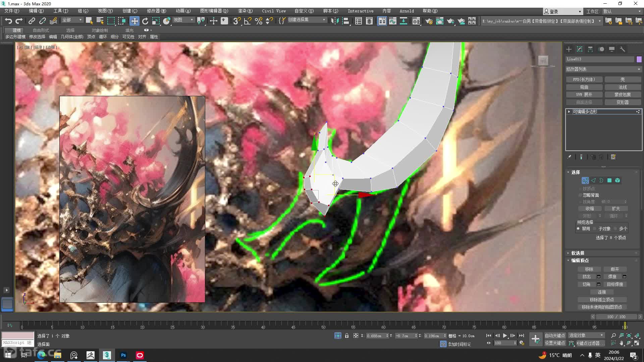
Task: Open the 视图 reference coordinate dropdown
Action: [183, 20]
